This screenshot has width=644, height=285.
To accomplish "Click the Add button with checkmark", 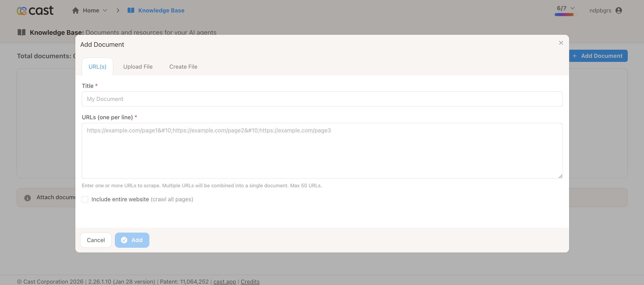I will pos(132,240).
